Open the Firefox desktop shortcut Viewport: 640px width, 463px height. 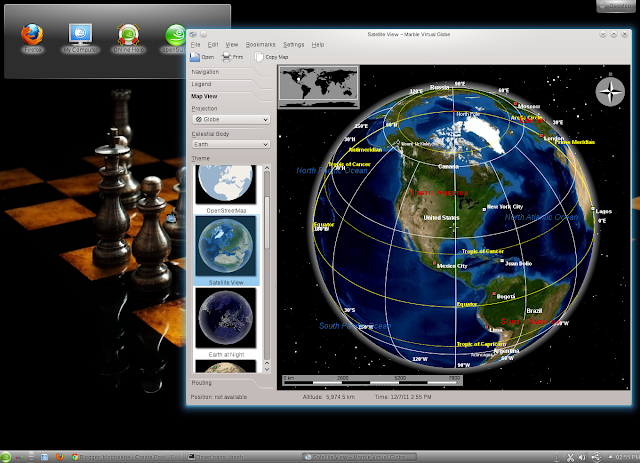pyautogui.click(x=32, y=38)
